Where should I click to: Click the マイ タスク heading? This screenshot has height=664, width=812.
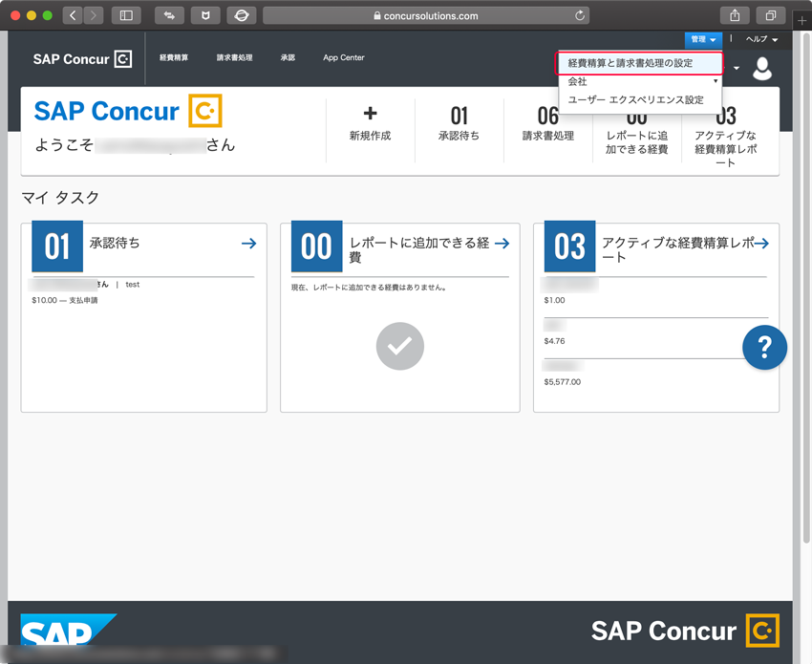(60, 198)
